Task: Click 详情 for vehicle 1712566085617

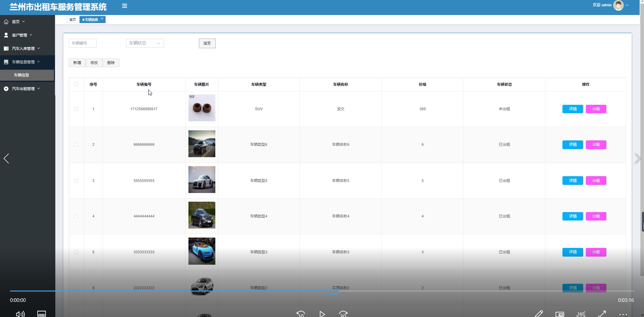Action: [x=573, y=109]
